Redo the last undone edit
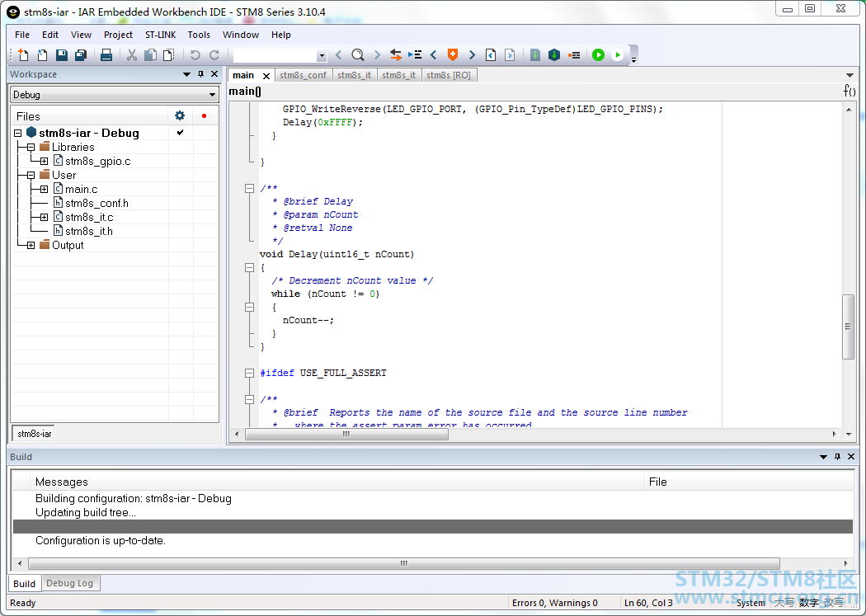This screenshot has height=616, width=866. click(x=214, y=54)
